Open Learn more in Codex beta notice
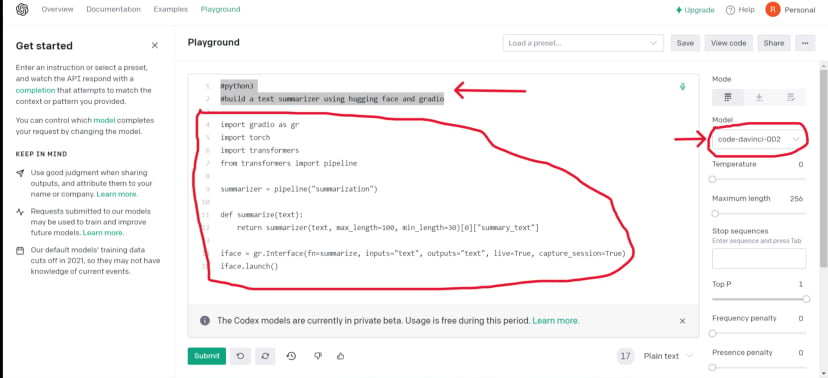The width and height of the screenshot is (828, 378). click(556, 320)
